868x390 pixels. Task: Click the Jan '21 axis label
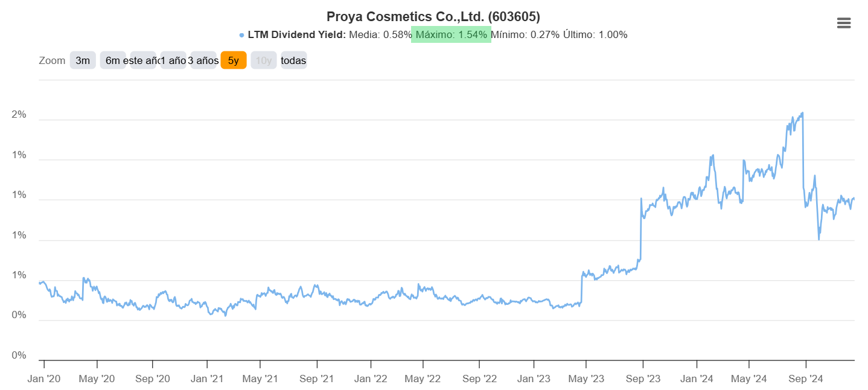(x=207, y=379)
